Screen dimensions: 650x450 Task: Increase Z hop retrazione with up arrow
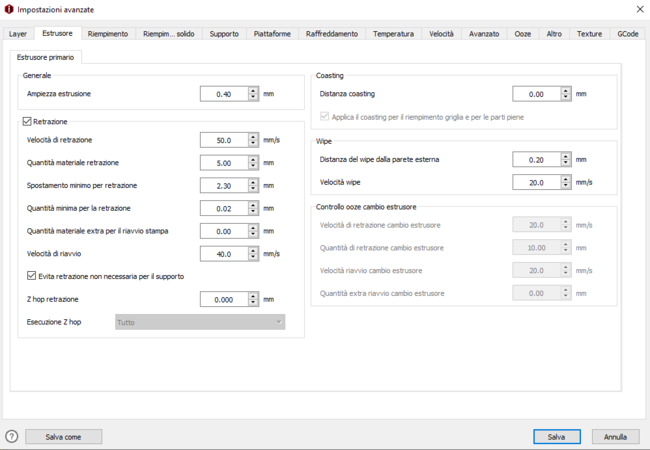[x=254, y=296]
